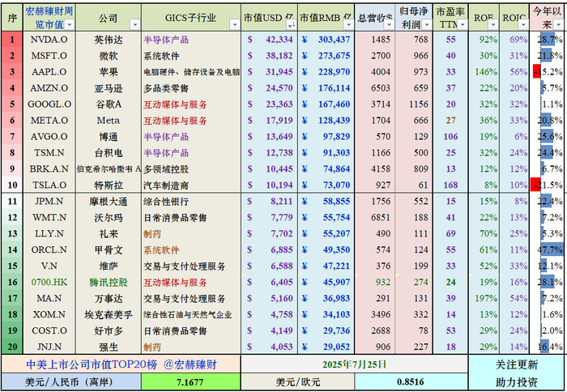This screenshot has width=567, height=392.
Task: Open the 总营收 column filter dropdown
Action: tap(389, 24)
